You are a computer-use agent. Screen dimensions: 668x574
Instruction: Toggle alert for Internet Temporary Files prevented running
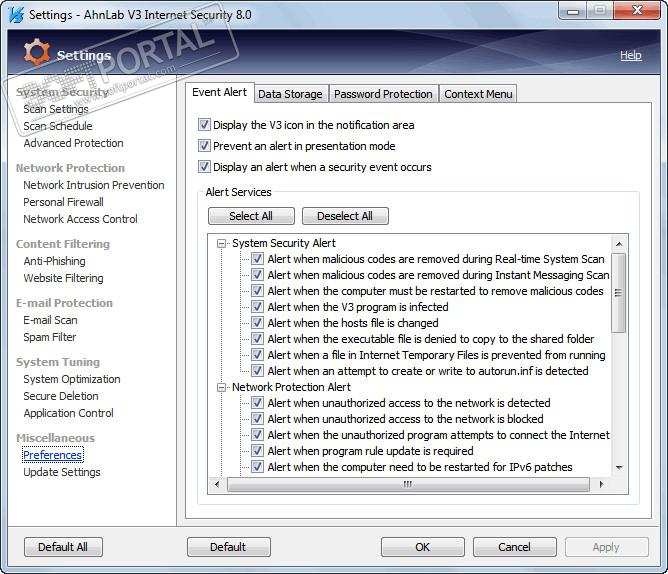pyautogui.click(x=257, y=355)
